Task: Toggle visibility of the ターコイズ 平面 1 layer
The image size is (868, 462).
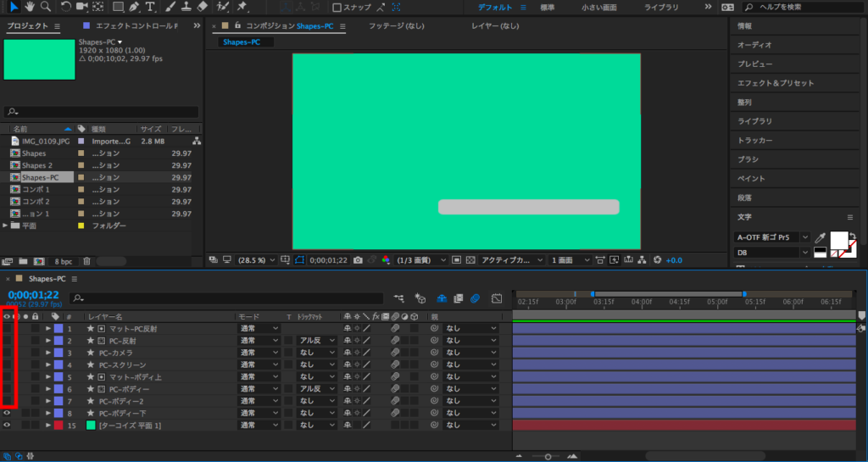Action: tap(8, 425)
